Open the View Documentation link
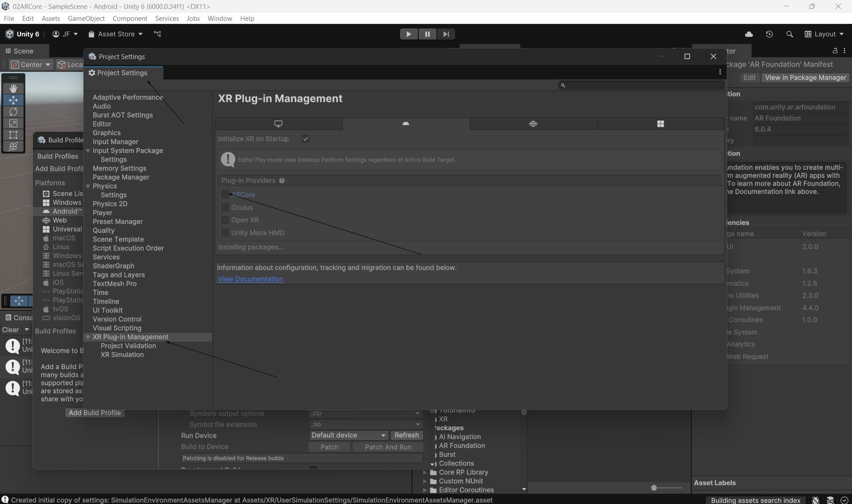 [x=250, y=279]
